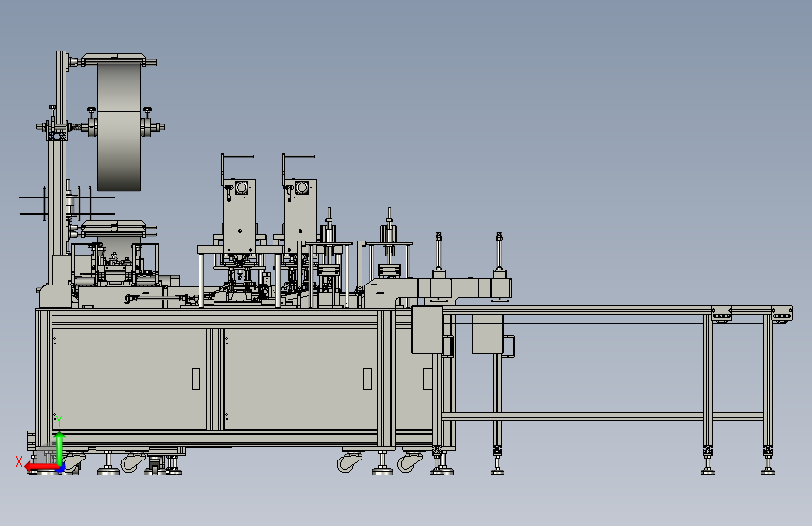
Task: Select the right ultrasonic welding head unit
Action: (x=300, y=215)
